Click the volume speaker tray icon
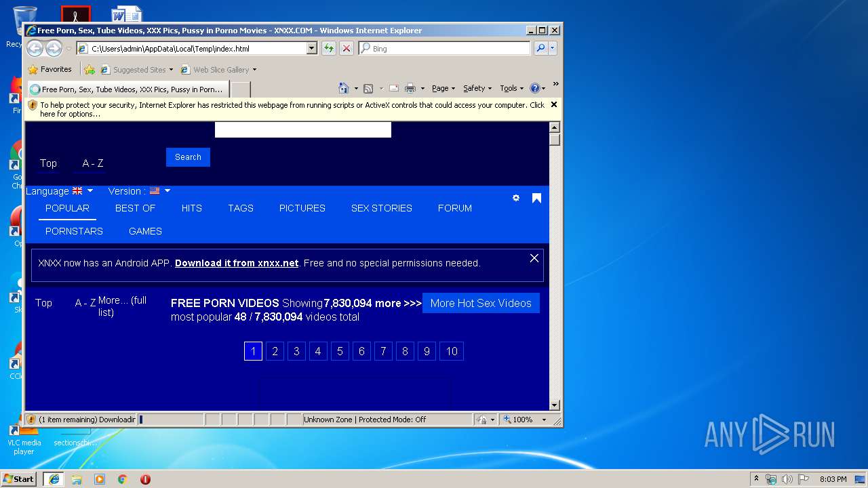Screen dimensions: 868x488 787,479
